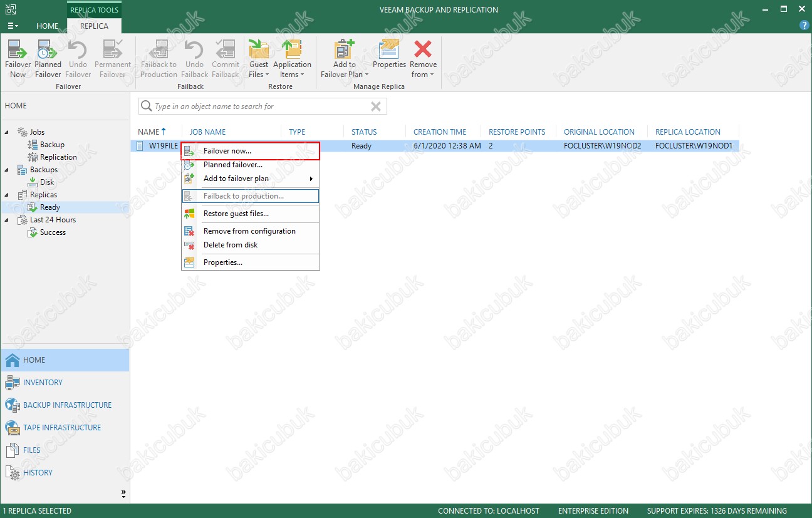
Task: Click the Undo Failover ribbon icon
Action: point(78,59)
